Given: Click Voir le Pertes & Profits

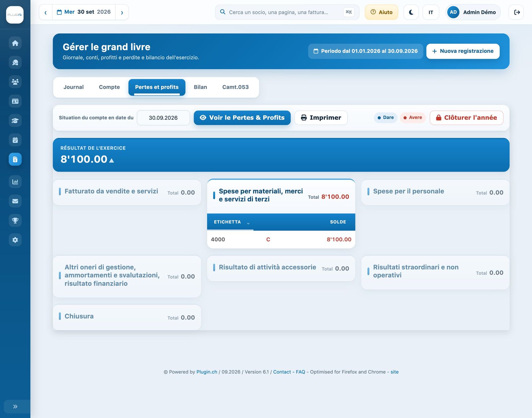Looking at the screenshot, I should point(242,118).
